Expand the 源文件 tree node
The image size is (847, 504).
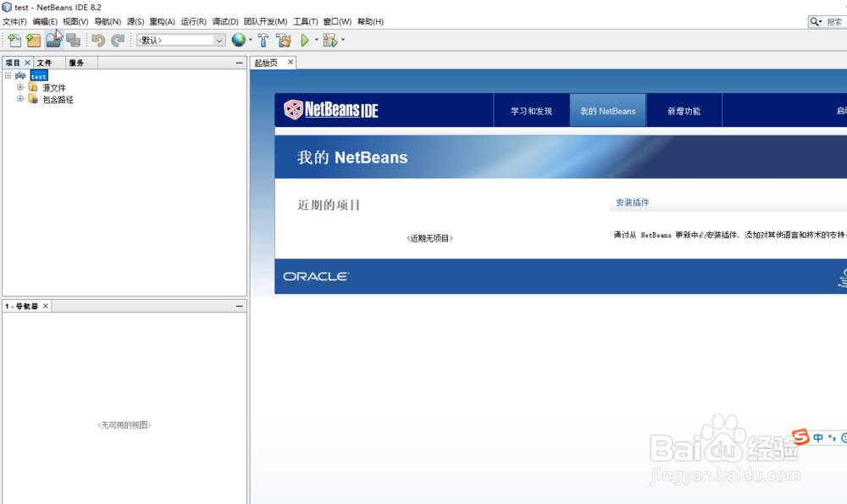point(20,87)
